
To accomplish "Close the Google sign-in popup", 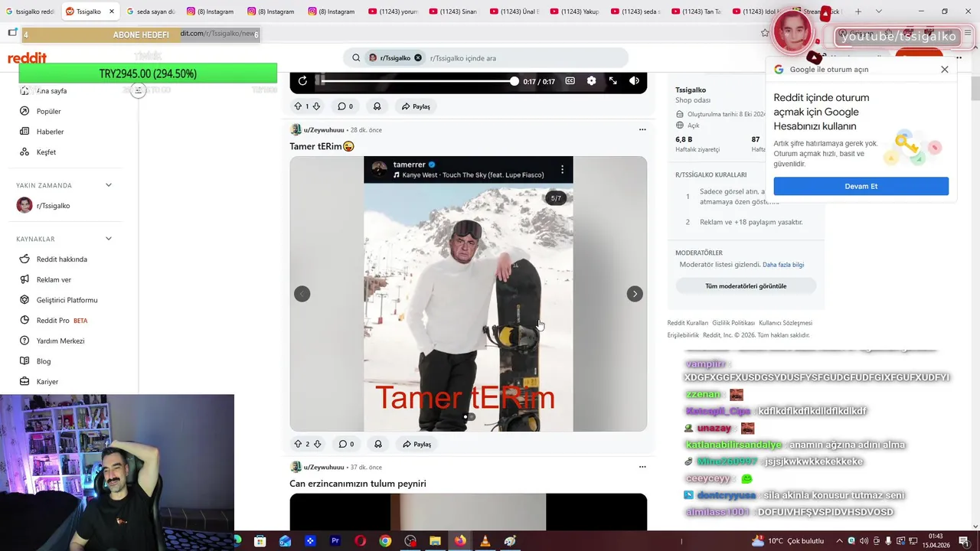I will pos(944,69).
